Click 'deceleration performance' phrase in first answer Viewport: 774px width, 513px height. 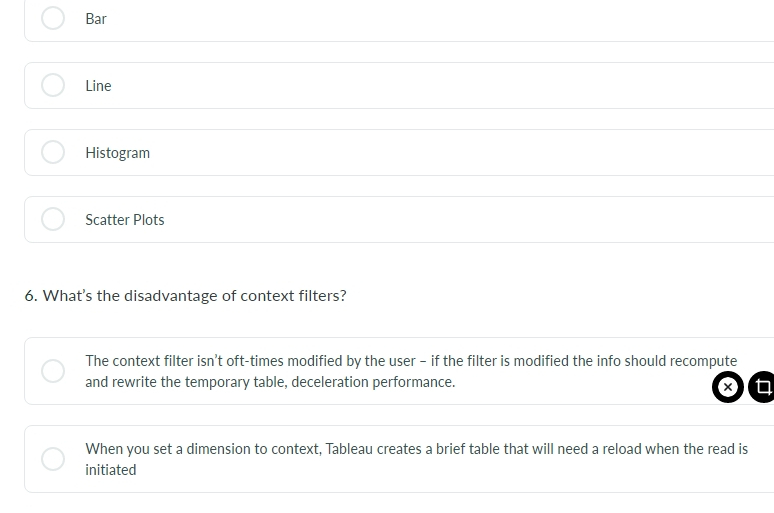[x=373, y=382]
